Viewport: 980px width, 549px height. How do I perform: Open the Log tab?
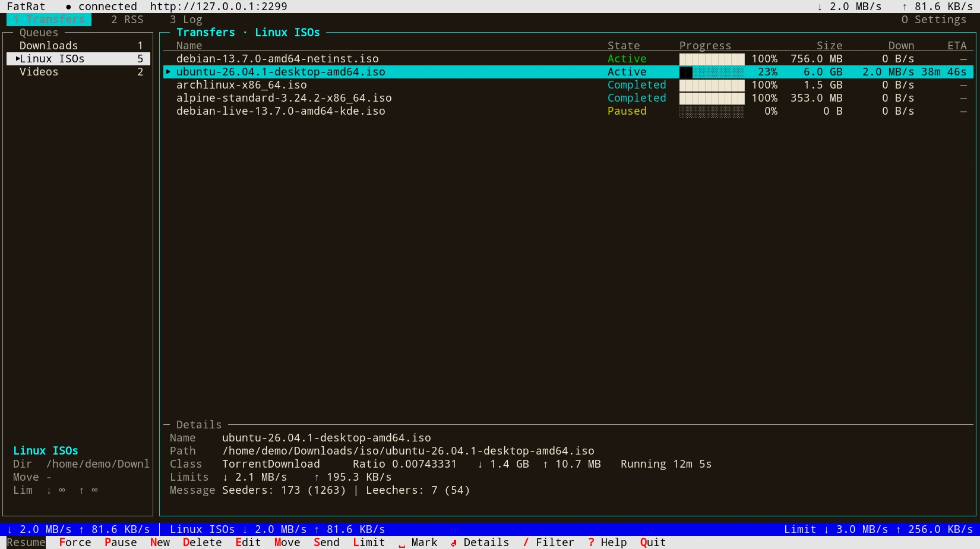186,20
